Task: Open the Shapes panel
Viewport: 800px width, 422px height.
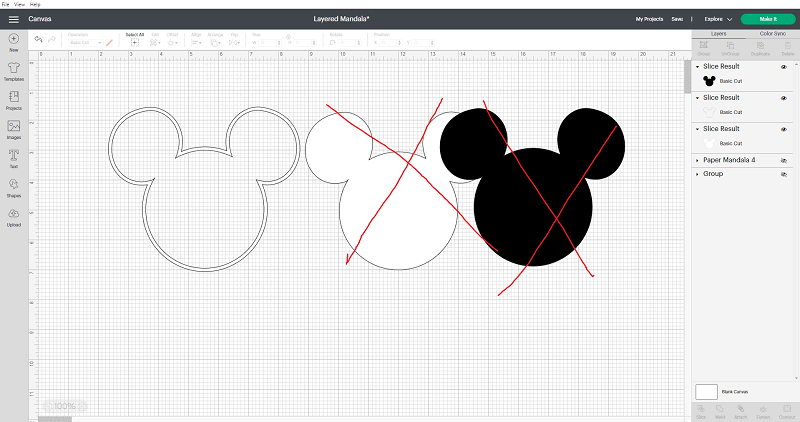Action: point(14,188)
